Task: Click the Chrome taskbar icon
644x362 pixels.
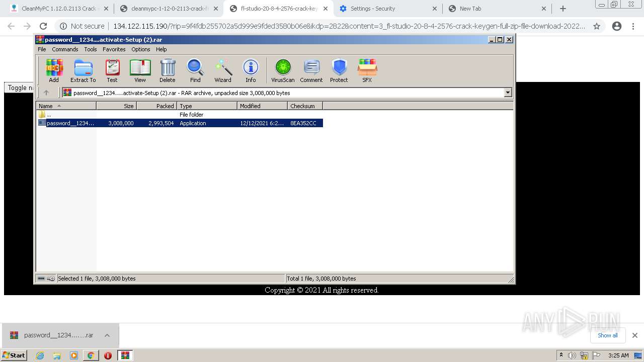Action: click(x=91, y=355)
